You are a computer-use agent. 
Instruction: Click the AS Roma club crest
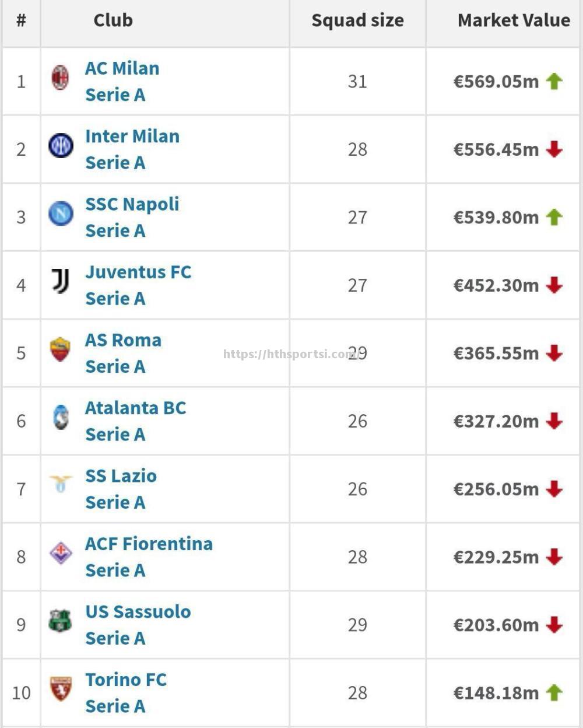[x=60, y=349]
